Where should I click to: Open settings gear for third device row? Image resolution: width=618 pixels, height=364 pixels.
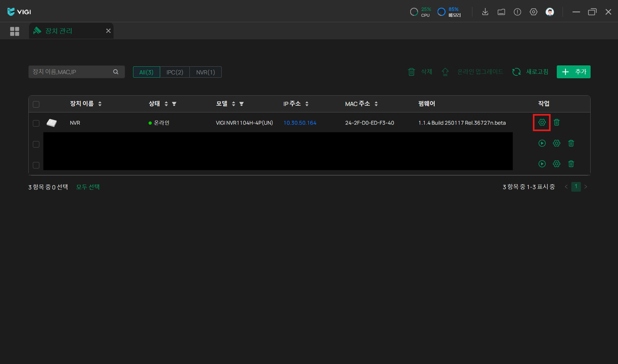pos(556,164)
